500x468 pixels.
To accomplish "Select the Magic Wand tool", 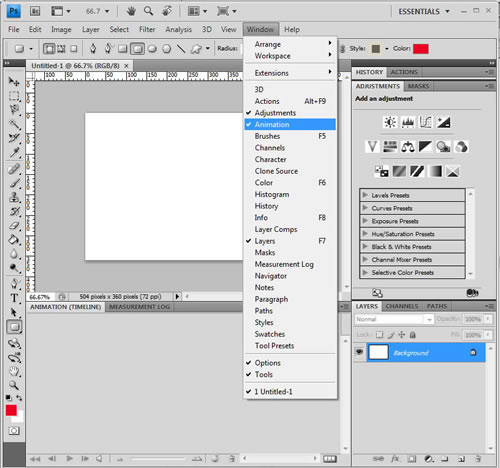I will pos(14,125).
